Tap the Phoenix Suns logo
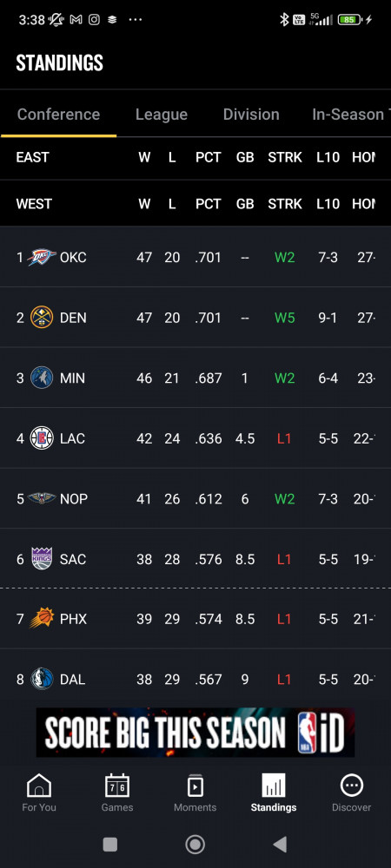The width and height of the screenshot is (391, 868). tap(42, 618)
